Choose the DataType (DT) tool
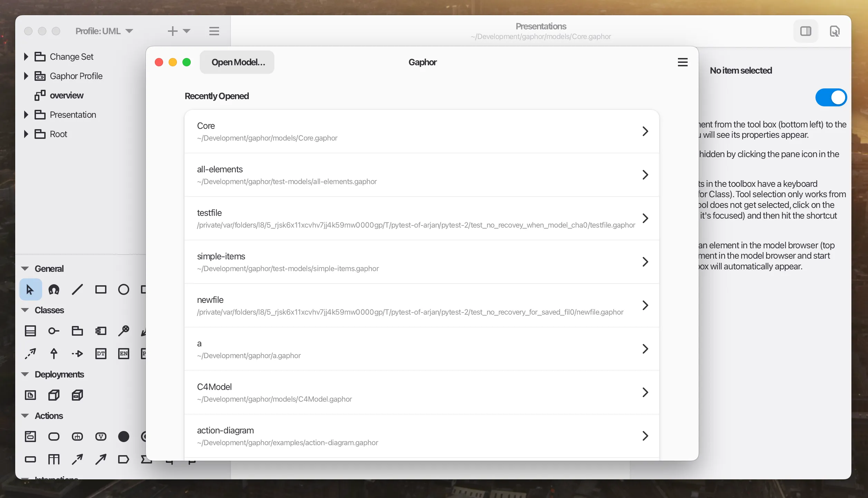The height and width of the screenshot is (498, 868). coord(101,354)
